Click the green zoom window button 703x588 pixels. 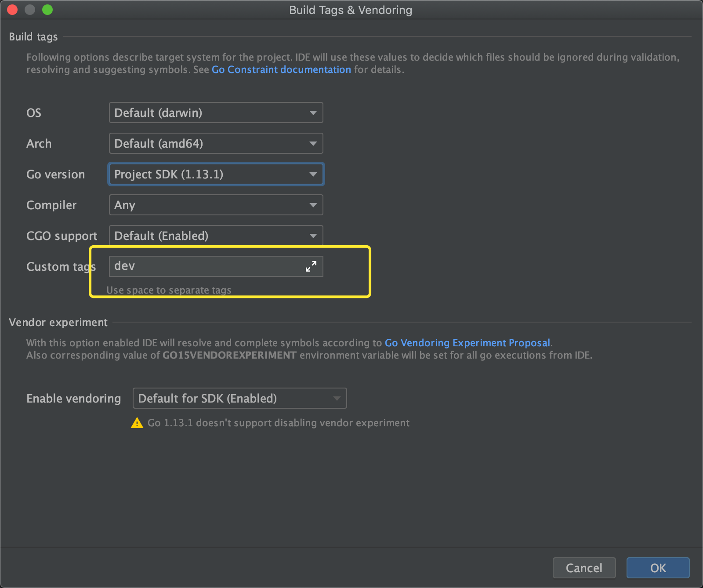pyautogui.click(x=47, y=10)
